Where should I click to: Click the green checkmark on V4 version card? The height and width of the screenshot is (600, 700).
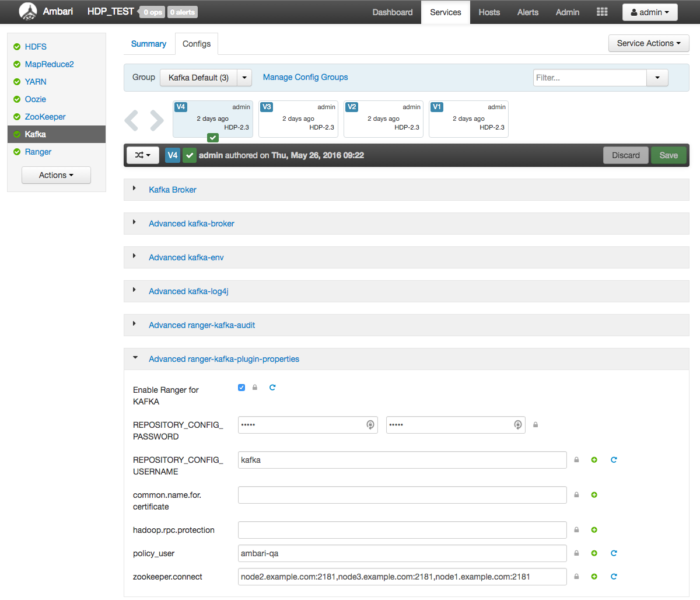tap(212, 137)
